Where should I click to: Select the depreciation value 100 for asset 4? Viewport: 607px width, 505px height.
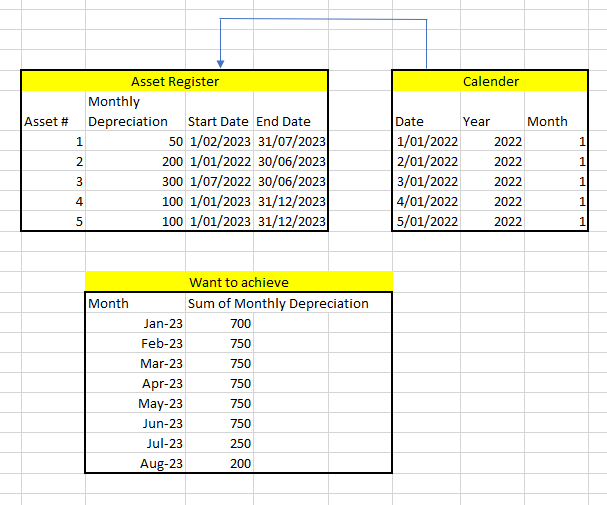[x=135, y=202]
